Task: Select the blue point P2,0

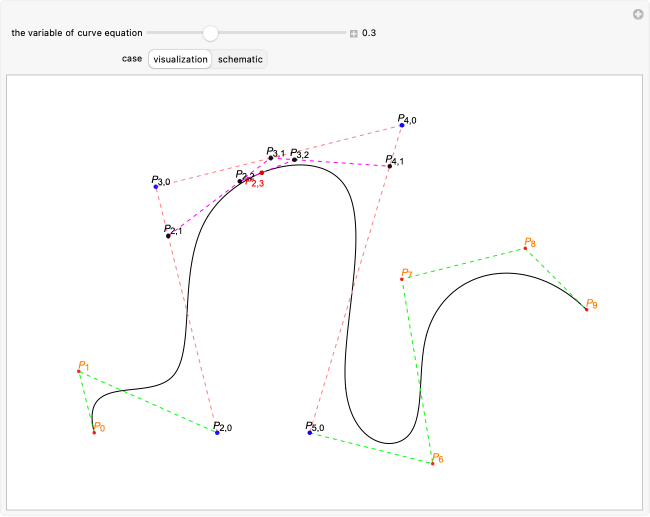Action: 217,432
